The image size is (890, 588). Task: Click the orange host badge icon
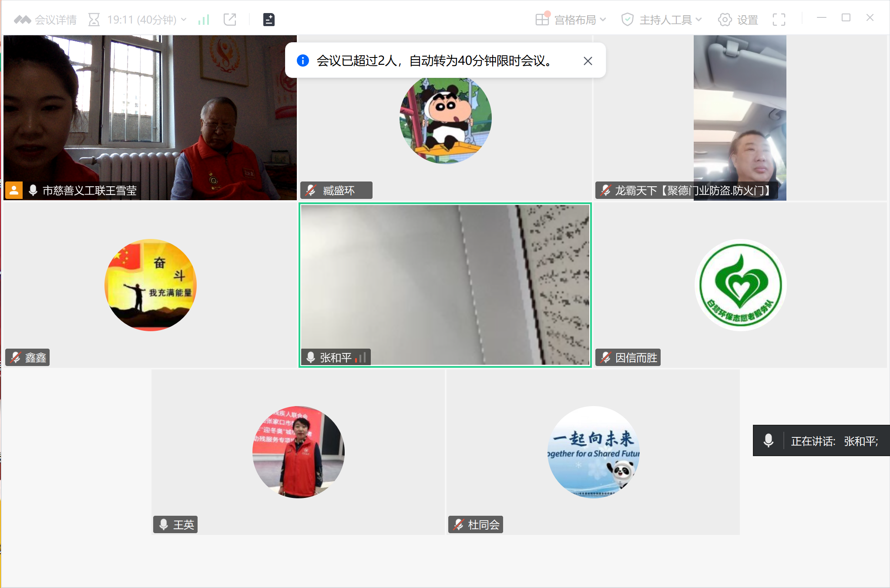(14, 190)
